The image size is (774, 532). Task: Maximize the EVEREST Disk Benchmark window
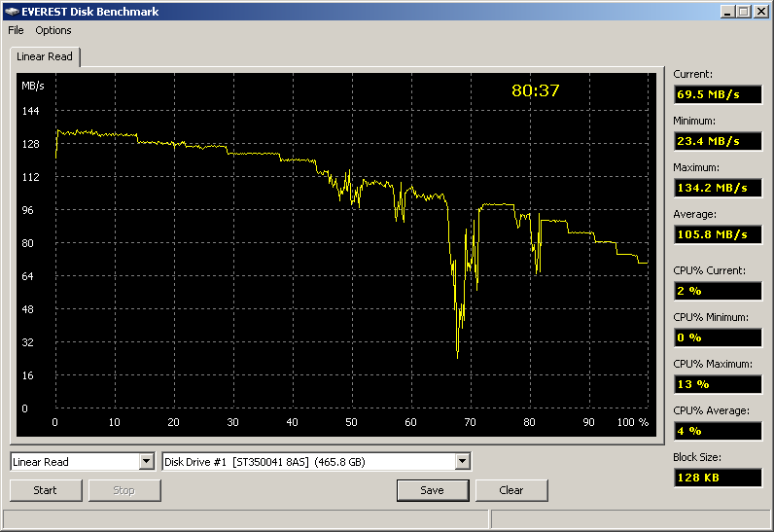click(744, 12)
